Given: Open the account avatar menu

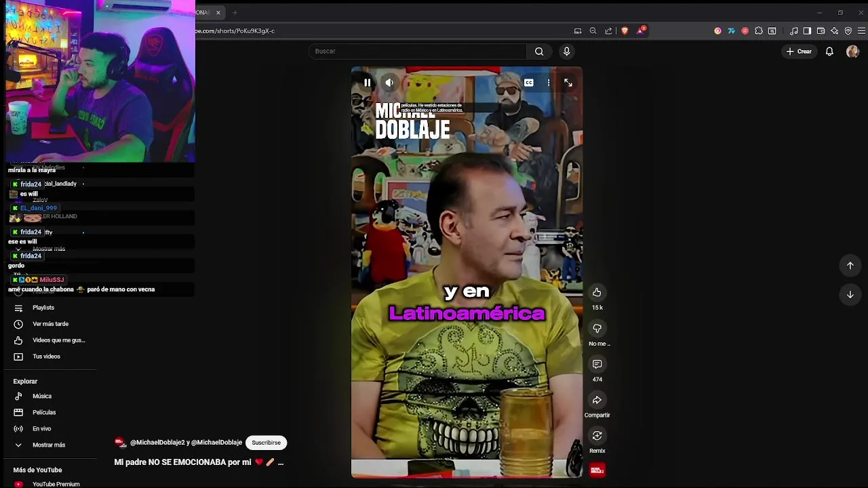Looking at the screenshot, I should [852, 52].
